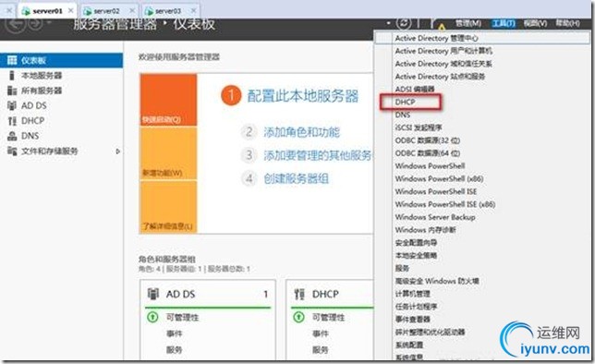Screen dimensions: 595x364
Task: Launch Windows PowerShell from Tools menu
Action: (x=482, y=166)
